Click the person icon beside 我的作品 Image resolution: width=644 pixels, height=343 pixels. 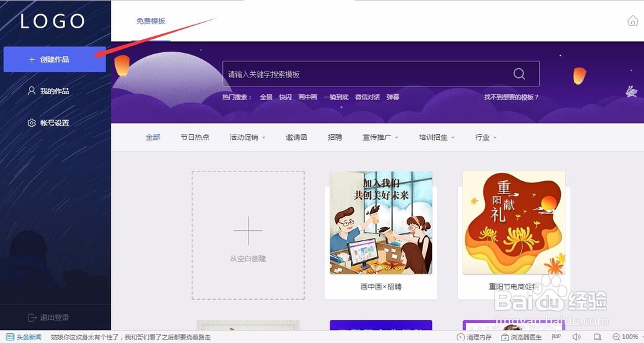tap(32, 90)
